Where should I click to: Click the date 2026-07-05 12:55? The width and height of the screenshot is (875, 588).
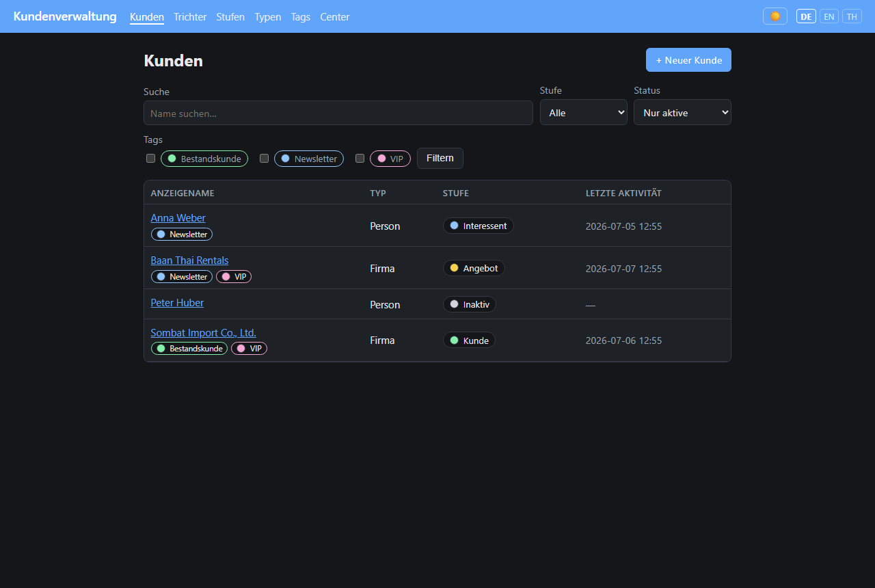tap(623, 226)
